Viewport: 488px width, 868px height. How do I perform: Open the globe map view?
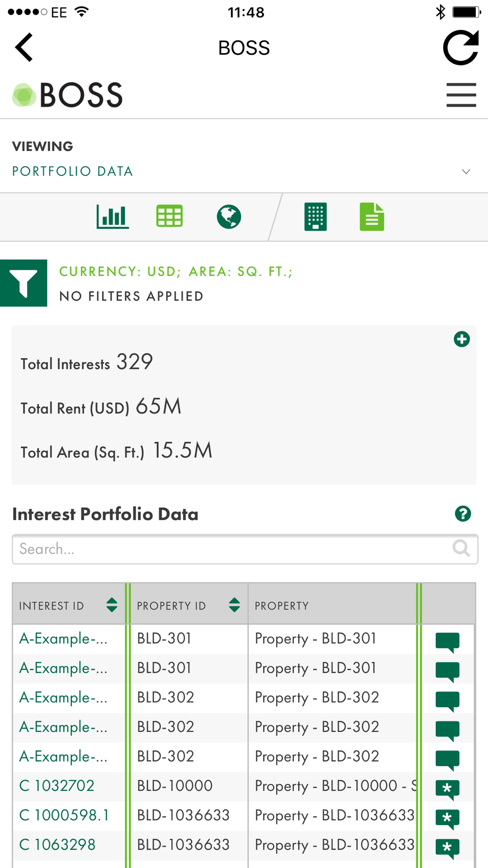(x=229, y=217)
